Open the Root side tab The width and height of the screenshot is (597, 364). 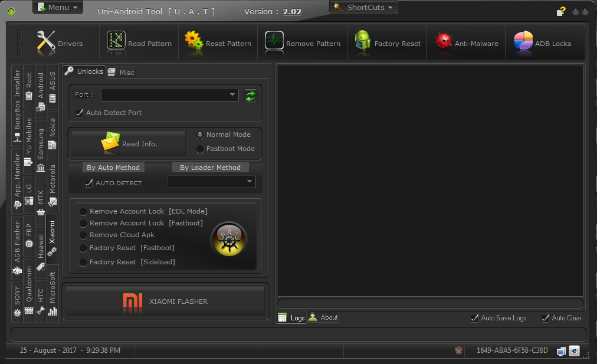point(29,87)
